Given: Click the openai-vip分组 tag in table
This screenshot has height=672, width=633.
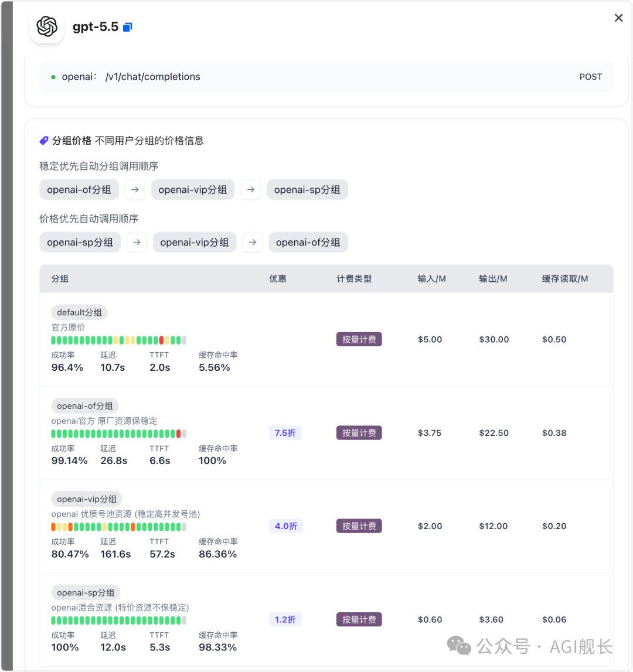Looking at the screenshot, I should point(87,499).
